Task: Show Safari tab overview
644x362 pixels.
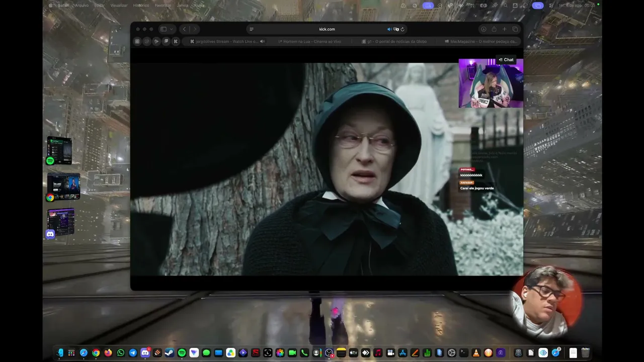Action: tap(515, 29)
